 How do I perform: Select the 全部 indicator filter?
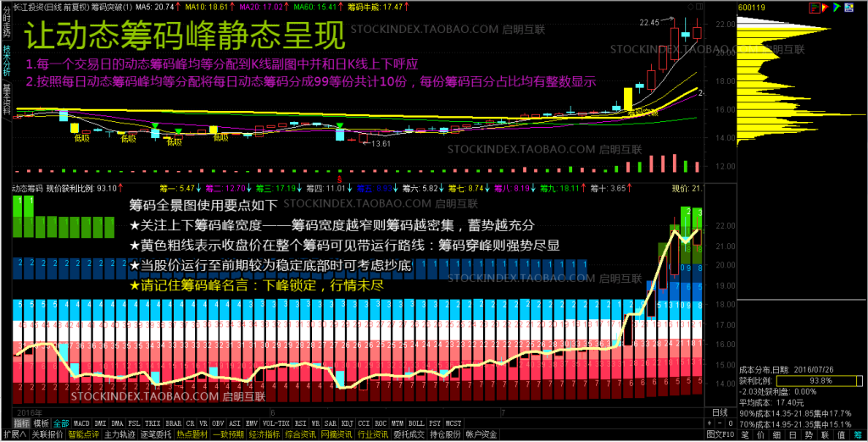61,423
